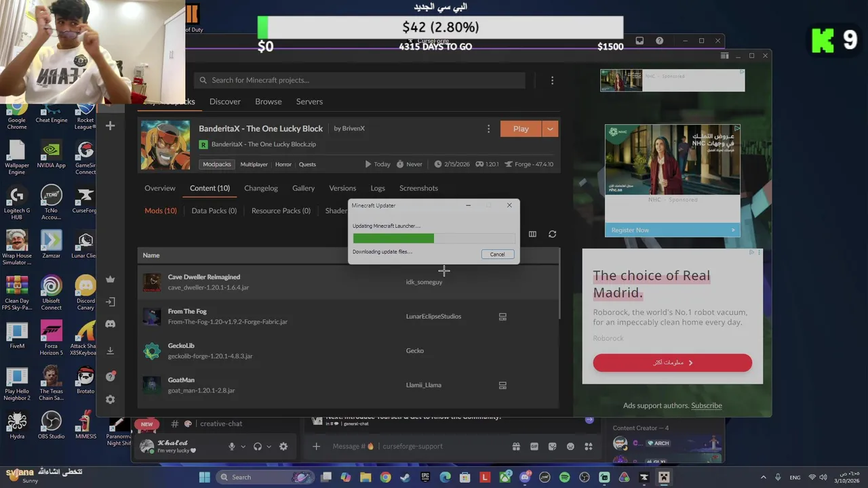
Task: Filter by Data Packs (0)
Action: [214, 211]
